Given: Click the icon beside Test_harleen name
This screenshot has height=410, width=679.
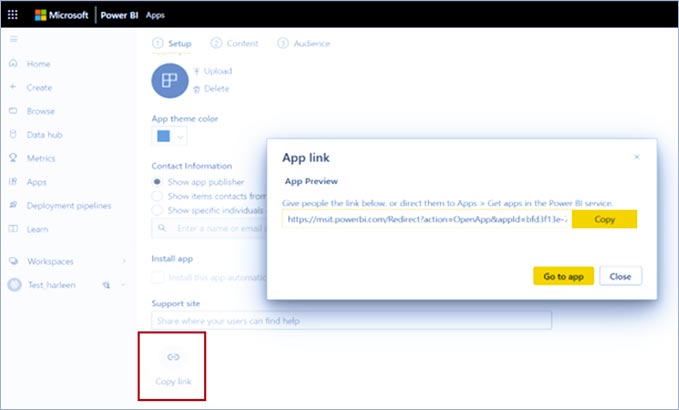Looking at the screenshot, I should click(x=106, y=285).
